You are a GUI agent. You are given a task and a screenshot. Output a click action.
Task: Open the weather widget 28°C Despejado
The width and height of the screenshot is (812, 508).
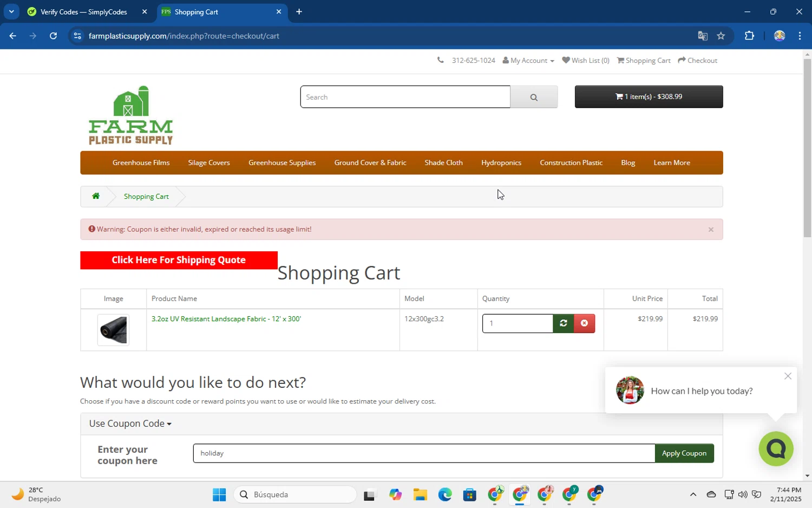pyautogui.click(x=36, y=494)
